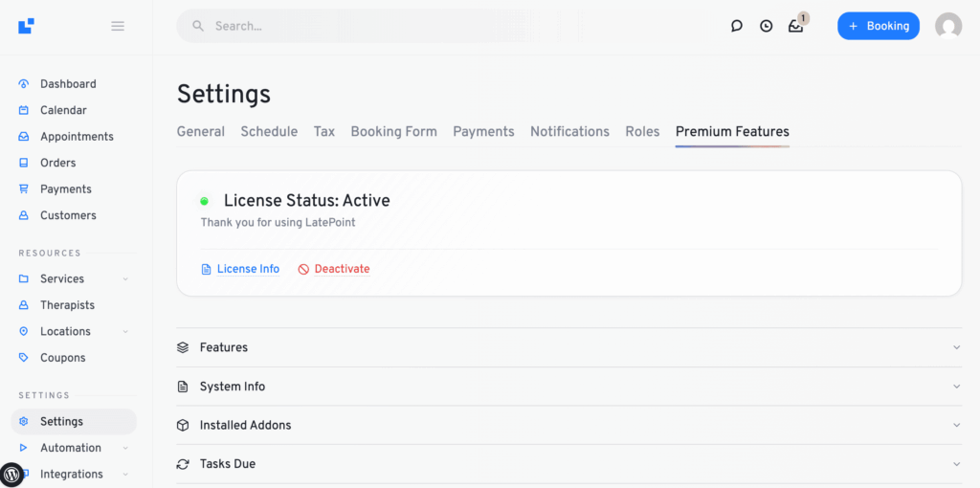Open Customers from sidebar

click(x=68, y=215)
